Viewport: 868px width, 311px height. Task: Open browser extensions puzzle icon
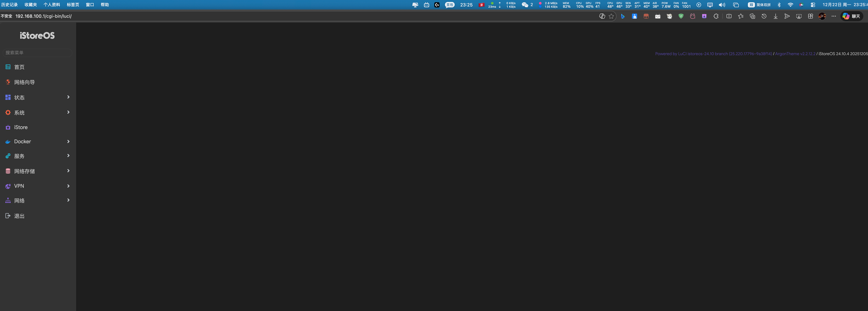pos(716,16)
